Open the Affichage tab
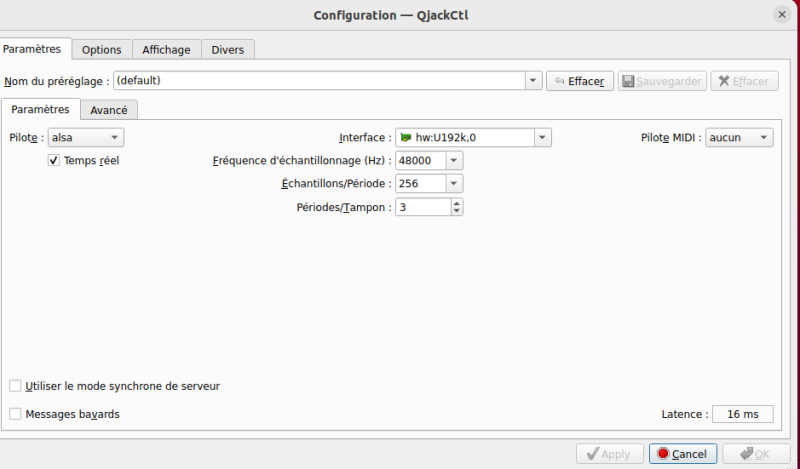 click(166, 50)
